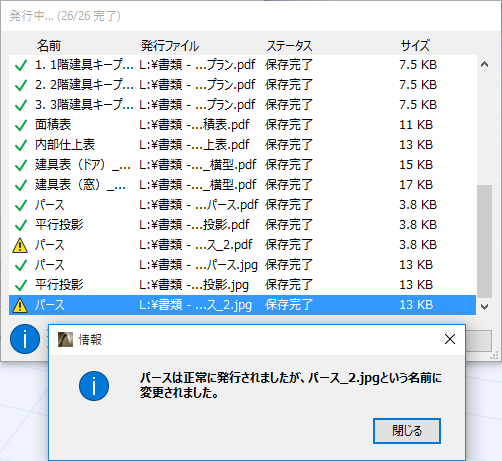The height and width of the screenshot is (461, 502).
Task: Click warning icon on ス_2.pdf row
Action: pyautogui.click(x=20, y=245)
